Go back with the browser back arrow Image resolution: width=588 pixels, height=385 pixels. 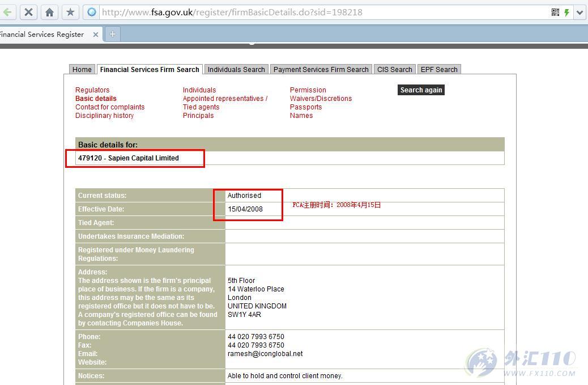click(7, 12)
